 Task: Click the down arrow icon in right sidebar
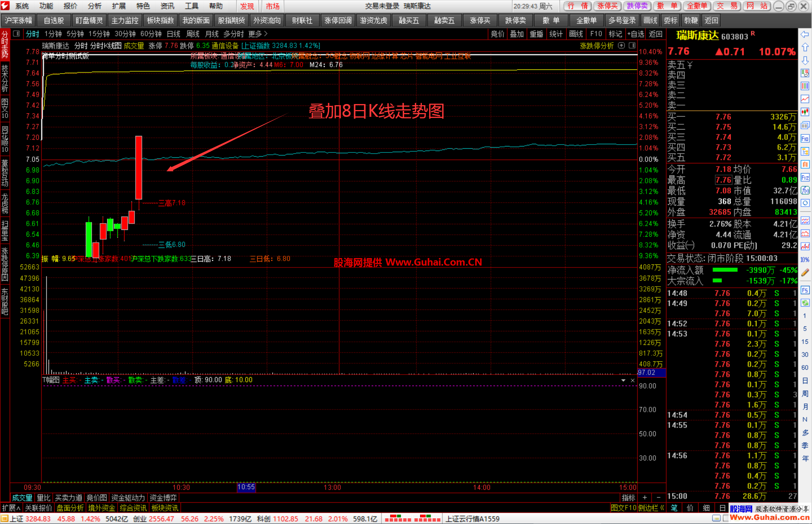coord(804,60)
